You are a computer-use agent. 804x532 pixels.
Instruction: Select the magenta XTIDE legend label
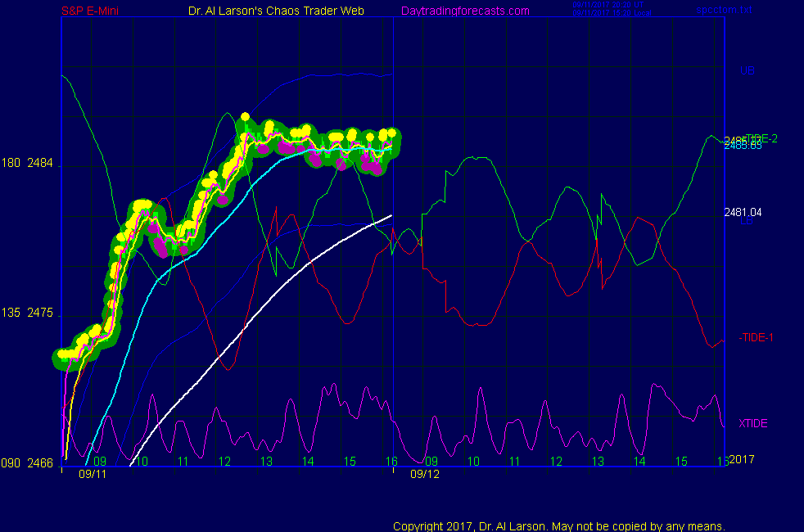[752, 423]
